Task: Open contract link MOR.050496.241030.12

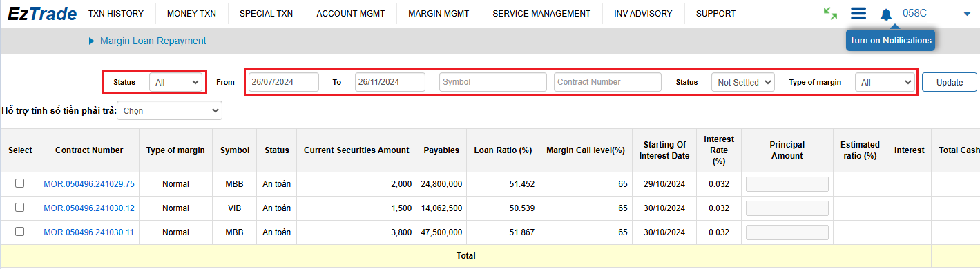Action: (89, 208)
